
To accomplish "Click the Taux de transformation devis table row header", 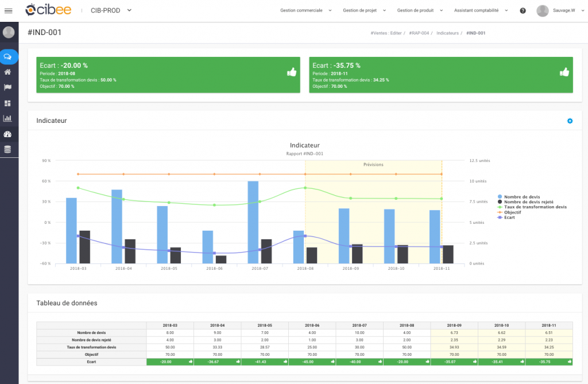I will point(91,347).
